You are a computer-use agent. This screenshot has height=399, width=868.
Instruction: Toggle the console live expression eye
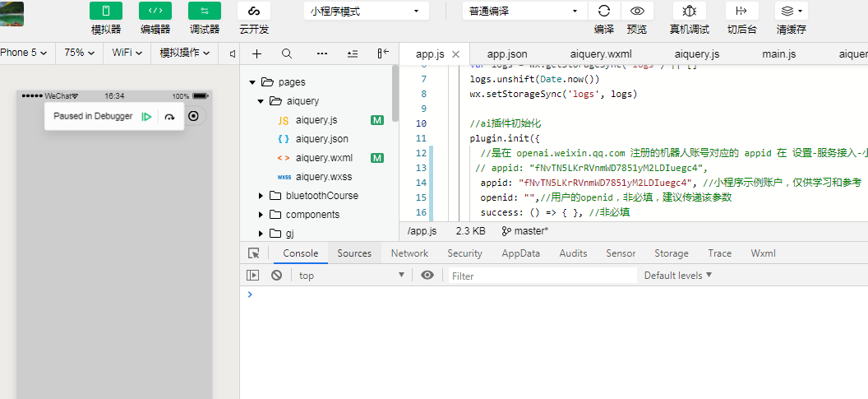[x=427, y=275]
